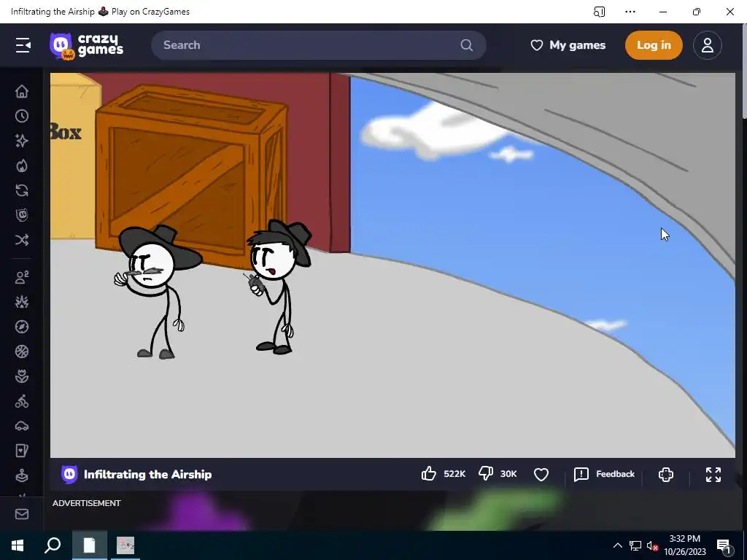Image resolution: width=747 pixels, height=560 pixels.
Task: Go to Home in the sidebar
Action: (22, 91)
